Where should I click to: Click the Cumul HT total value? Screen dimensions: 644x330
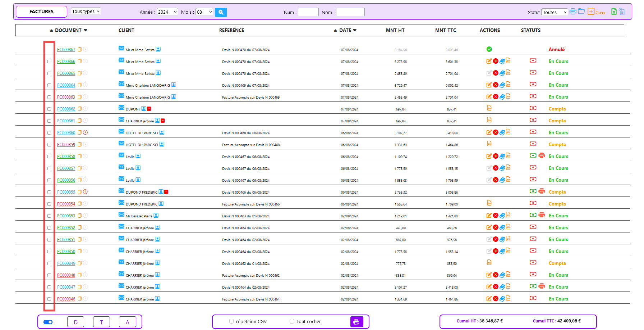[x=491, y=321]
